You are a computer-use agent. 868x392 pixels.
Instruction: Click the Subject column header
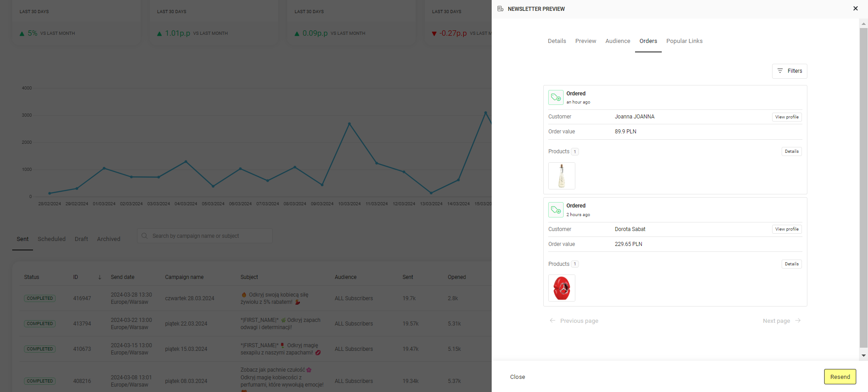[x=249, y=277]
